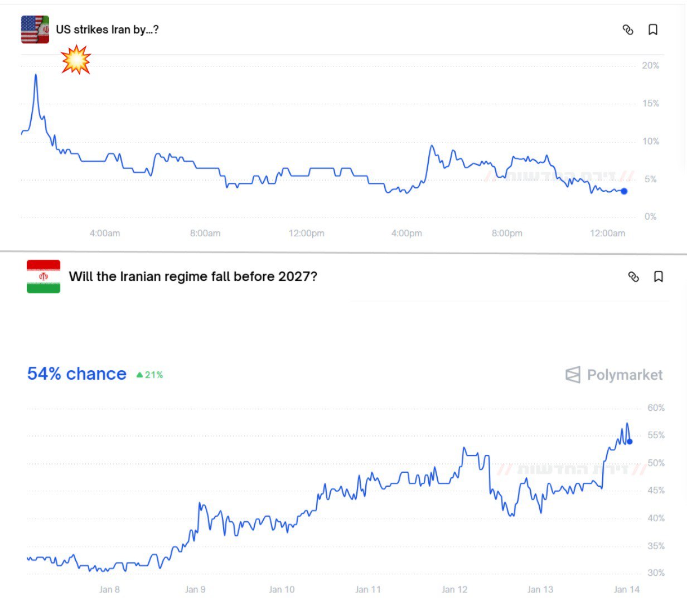
Task: Select the endpoint dot on regime chart
Action: tap(630, 442)
